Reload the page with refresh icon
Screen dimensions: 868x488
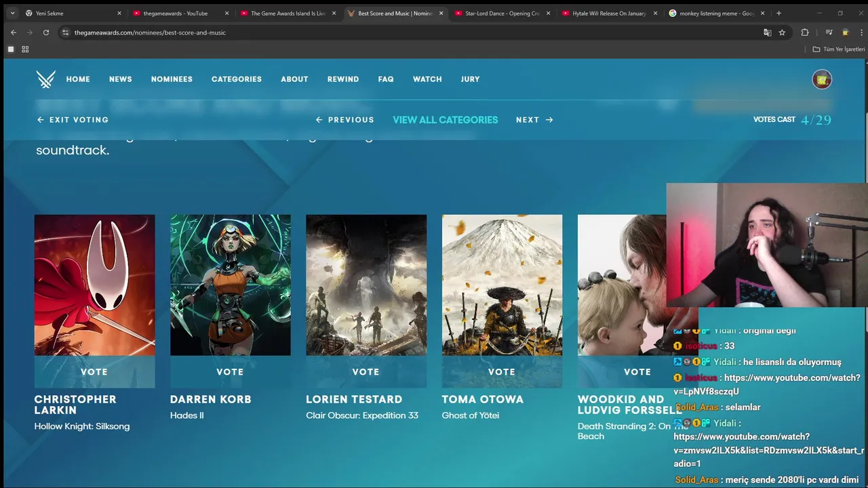click(x=46, y=33)
